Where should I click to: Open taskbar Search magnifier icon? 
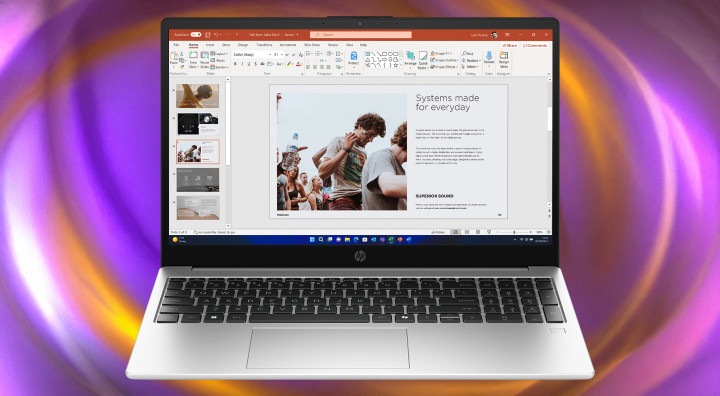321,239
